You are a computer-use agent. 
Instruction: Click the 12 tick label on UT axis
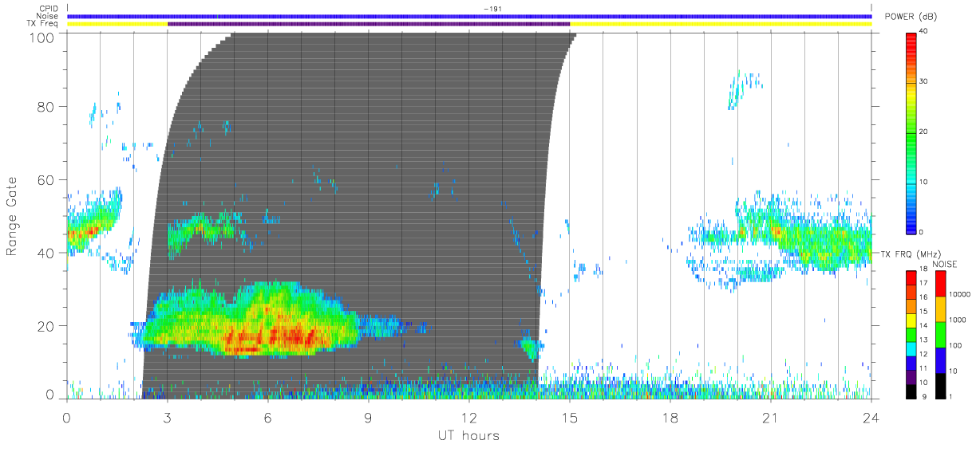pyautogui.click(x=468, y=417)
